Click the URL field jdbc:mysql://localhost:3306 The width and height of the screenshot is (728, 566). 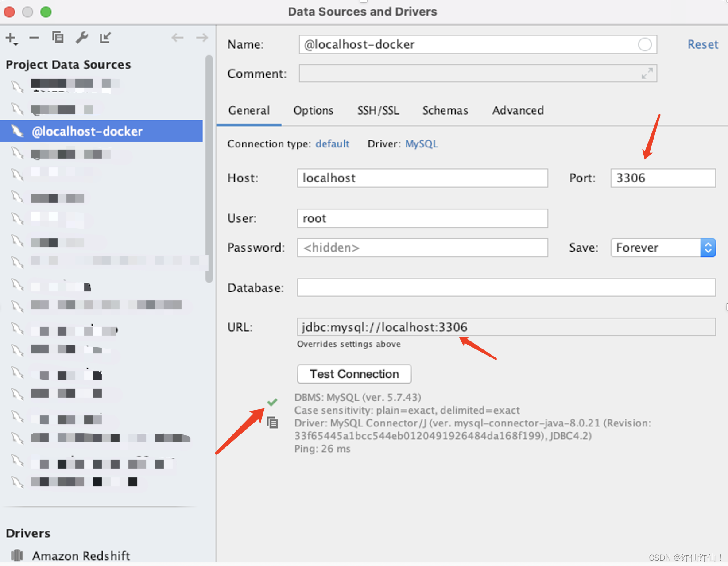tap(506, 327)
